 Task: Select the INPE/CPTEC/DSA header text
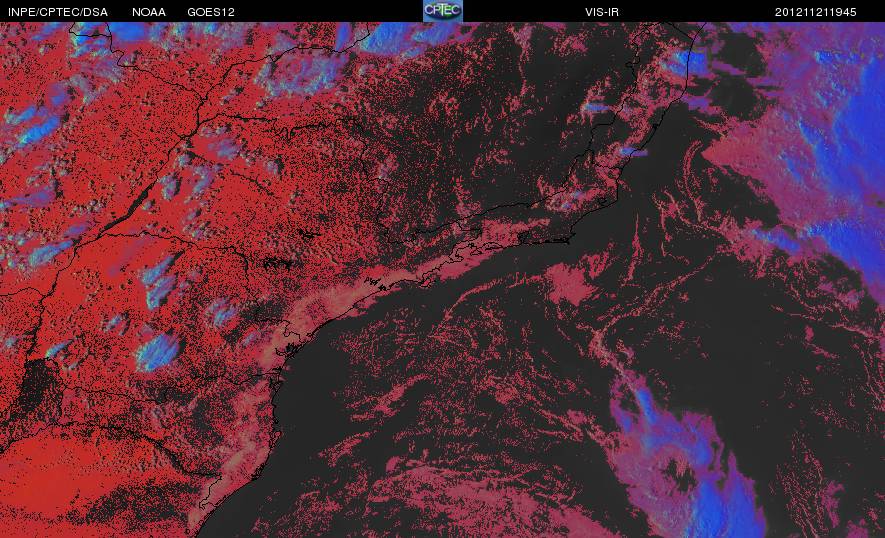pyautogui.click(x=58, y=12)
